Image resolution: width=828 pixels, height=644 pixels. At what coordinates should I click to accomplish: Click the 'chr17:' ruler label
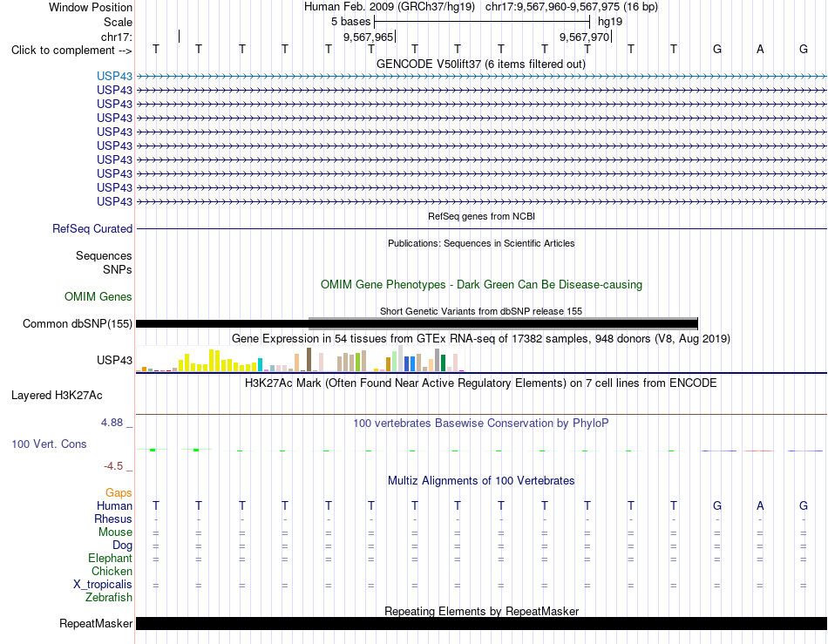[x=117, y=37]
